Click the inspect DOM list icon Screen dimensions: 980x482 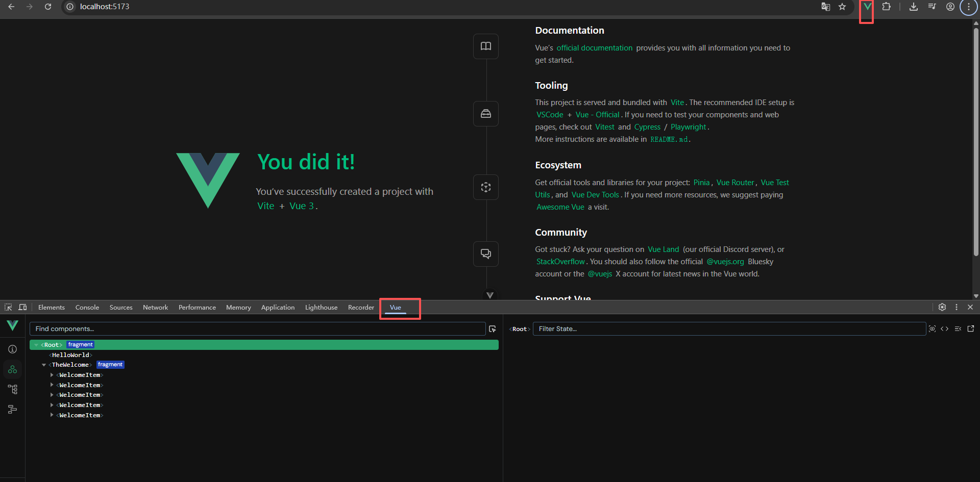[958, 329]
